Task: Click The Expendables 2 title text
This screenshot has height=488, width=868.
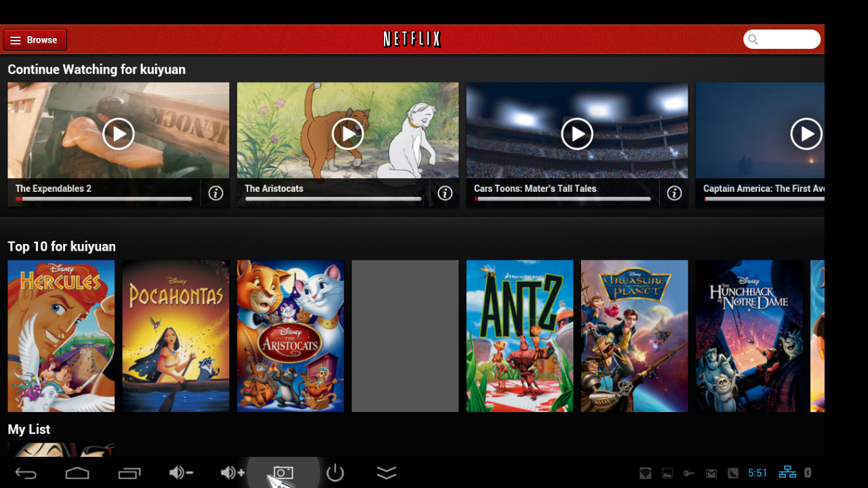Action: (54, 188)
